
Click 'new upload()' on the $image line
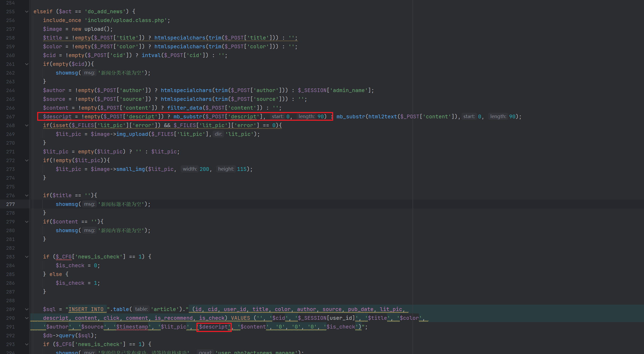(x=91, y=29)
